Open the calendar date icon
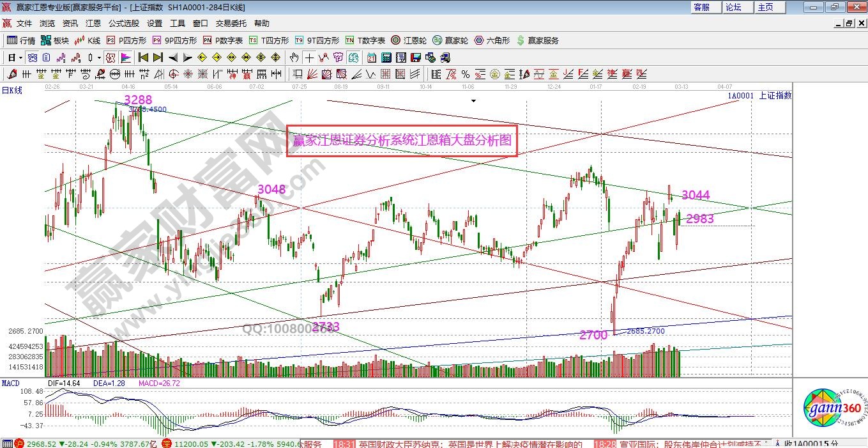This screenshot has width=868, height=448. click(371, 58)
